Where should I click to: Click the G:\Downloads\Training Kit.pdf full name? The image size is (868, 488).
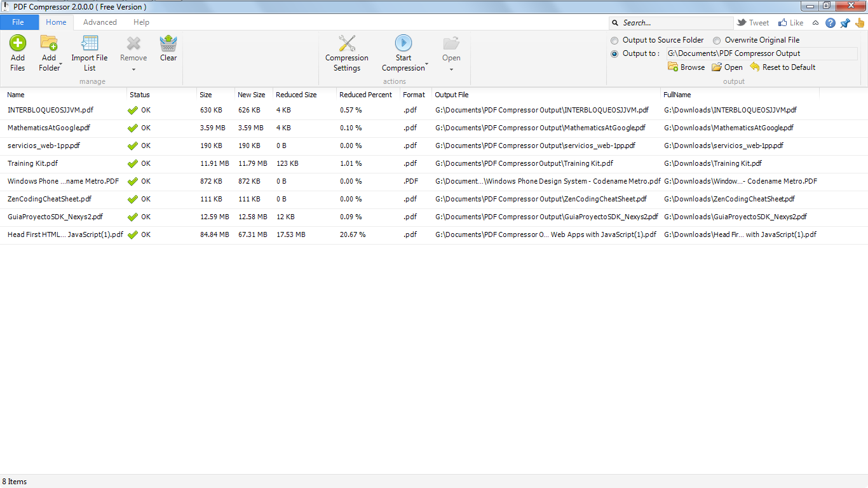713,163
